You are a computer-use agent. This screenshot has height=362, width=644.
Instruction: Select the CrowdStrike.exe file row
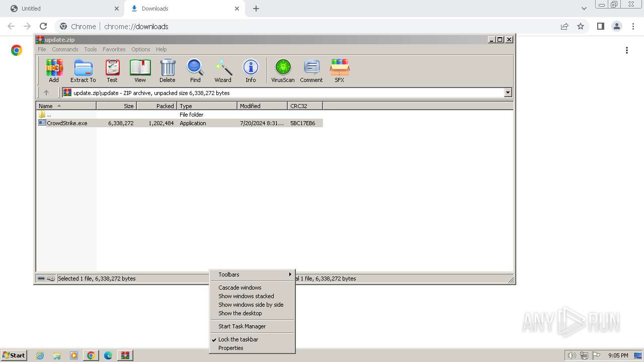[180, 123]
